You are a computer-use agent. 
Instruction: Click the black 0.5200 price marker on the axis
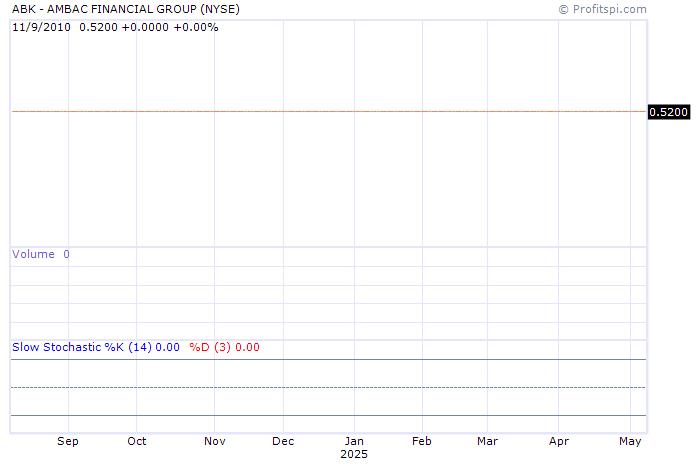coord(668,112)
